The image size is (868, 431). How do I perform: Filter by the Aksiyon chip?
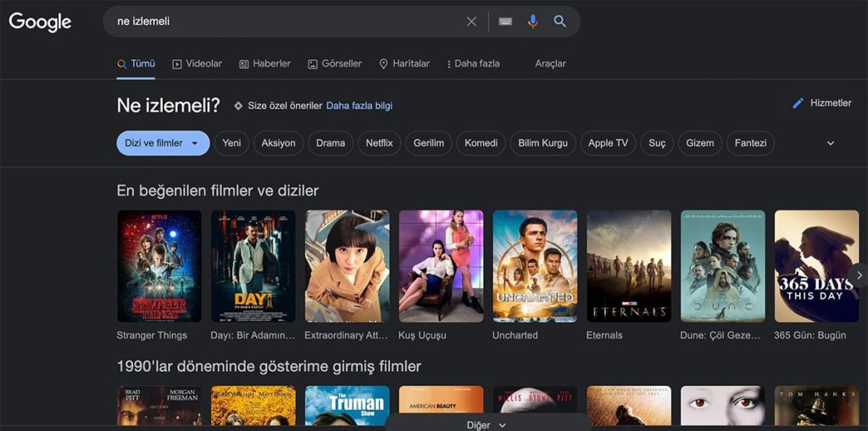[278, 143]
